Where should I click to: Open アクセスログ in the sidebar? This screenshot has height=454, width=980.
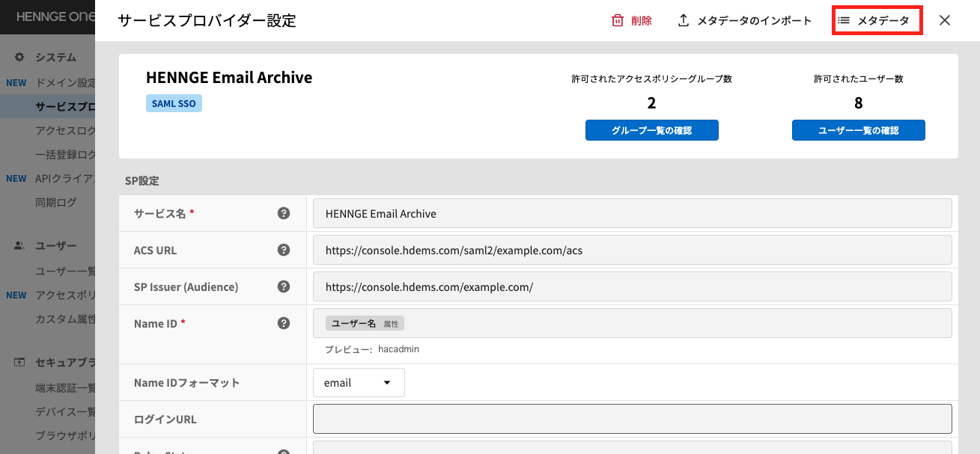click(x=65, y=130)
